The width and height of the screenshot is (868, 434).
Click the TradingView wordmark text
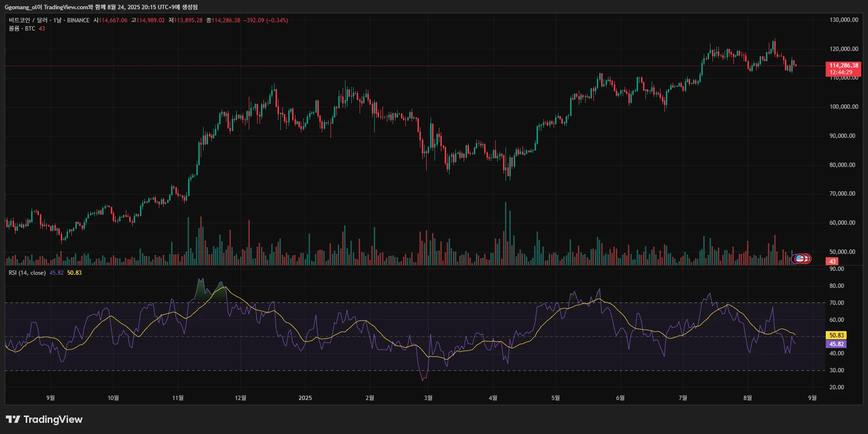point(53,419)
